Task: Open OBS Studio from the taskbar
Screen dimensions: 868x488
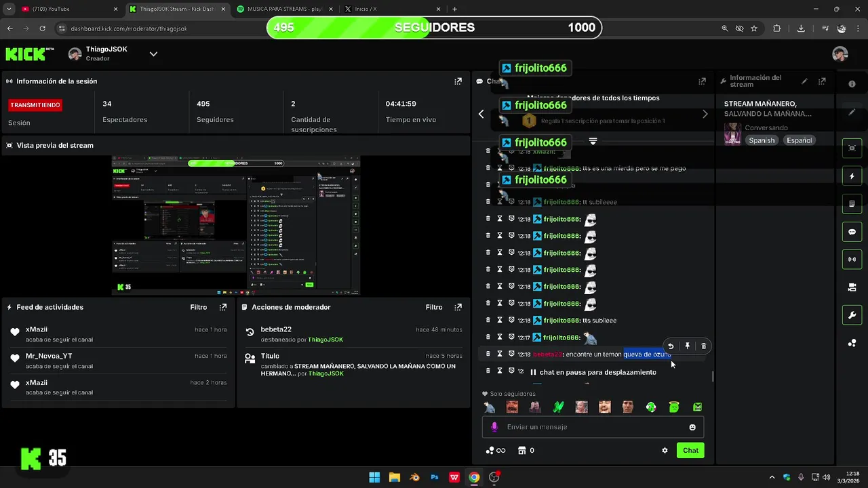Action: point(494,477)
